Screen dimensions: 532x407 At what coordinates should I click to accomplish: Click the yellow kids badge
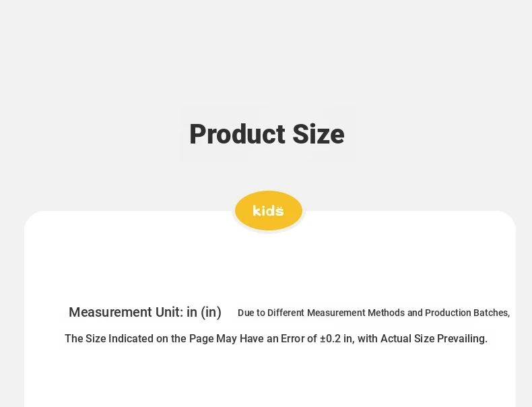click(x=269, y=210)
